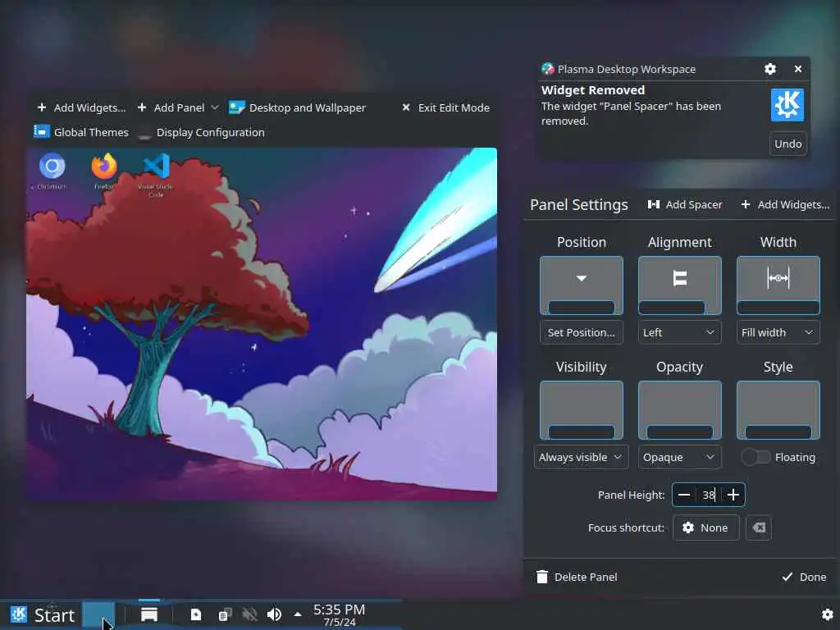
Task: Click the Position preview tile
Action: [x=582, y=285]
